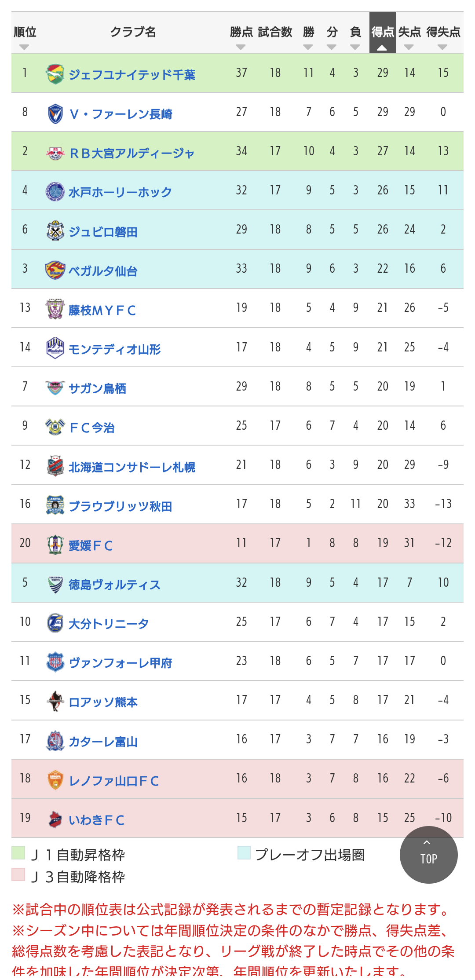
Task: Open 徳島ヴォルティス team link
Action: (x=114, y=585)
